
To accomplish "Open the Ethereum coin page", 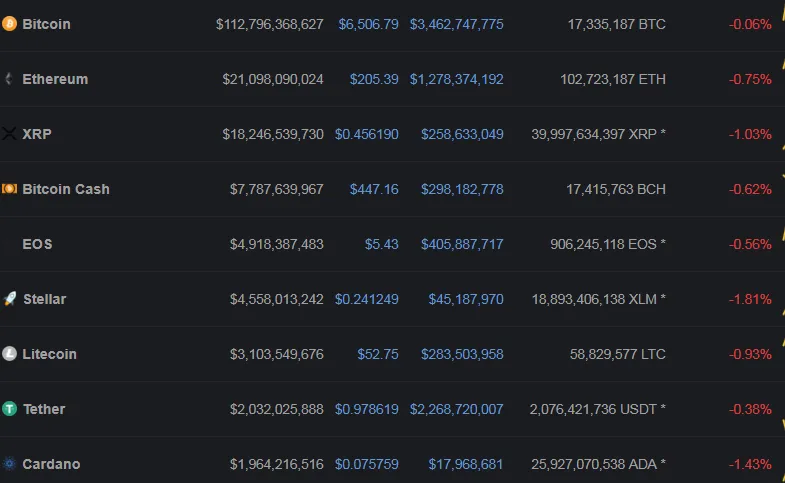I will [x=55, y=79].
